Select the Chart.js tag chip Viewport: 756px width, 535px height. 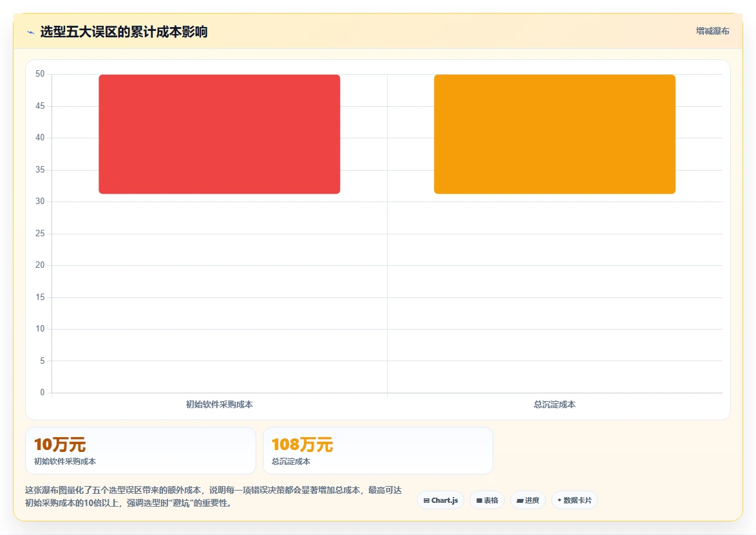(440, 500)
